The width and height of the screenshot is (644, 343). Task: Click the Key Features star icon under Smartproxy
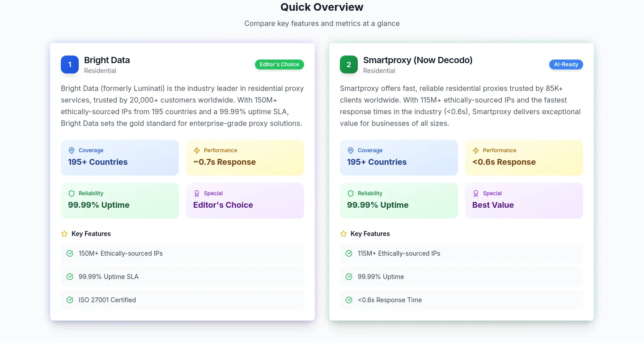click(343, 234)
